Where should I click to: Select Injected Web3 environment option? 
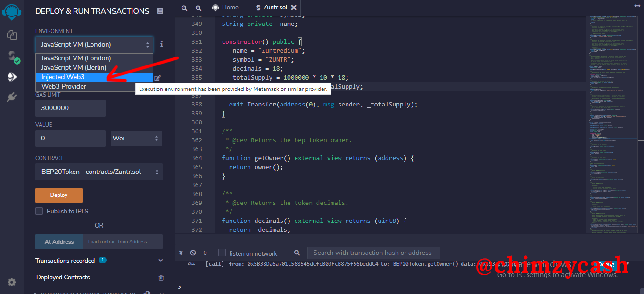click(94, 77)
